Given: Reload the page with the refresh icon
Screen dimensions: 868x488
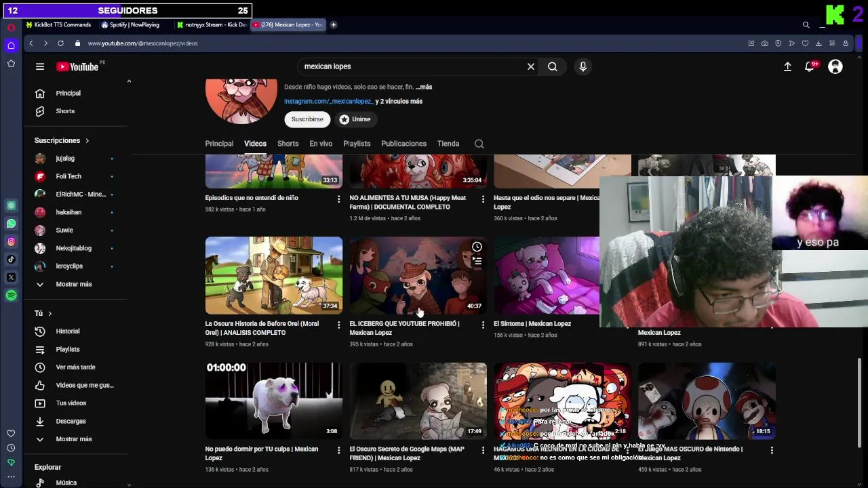Looking at the screenshot, I should (x=60, y=43).
